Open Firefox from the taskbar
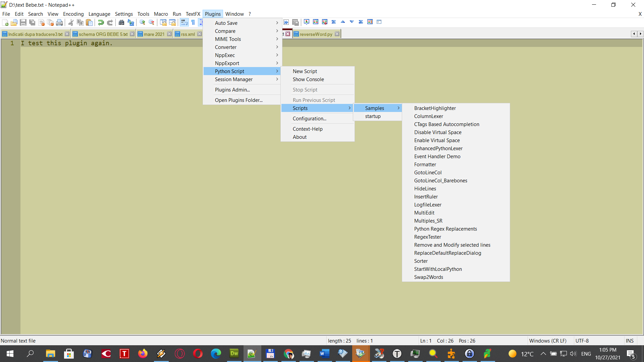This screenshot has height=362, width=644. [x=143, y=354]
